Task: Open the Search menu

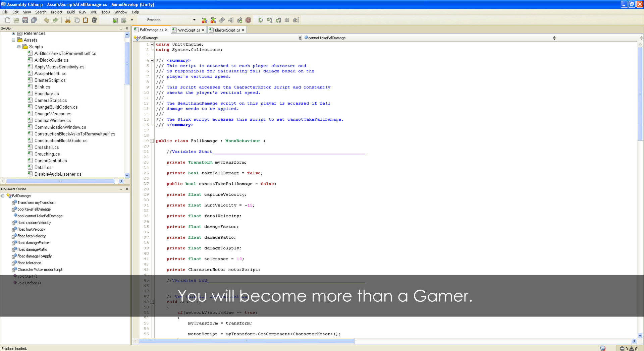Action: point(41,12)
